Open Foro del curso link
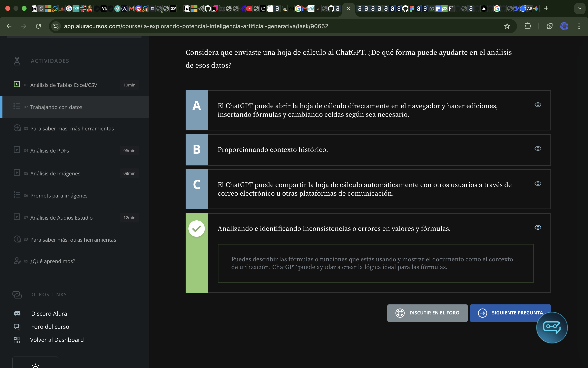Screen dimensions: 588x368 (x=50, y=327)
